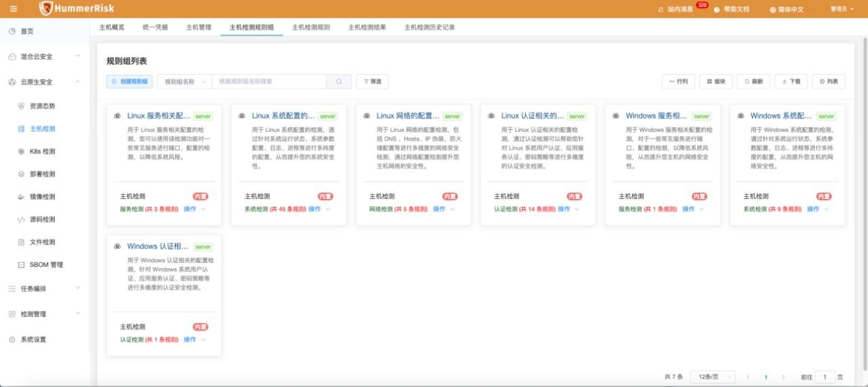
Task: Click the 筛选 filter button
Action: click(x=372, y=81)
